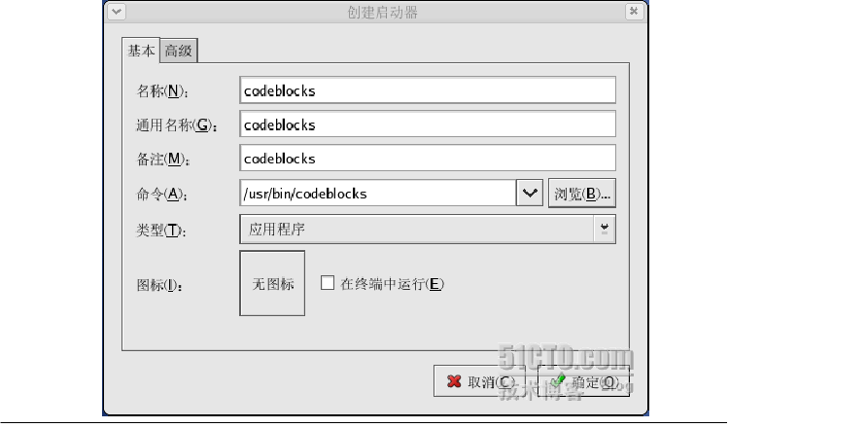Image resolution: width=868 pixels, height=428 pixels.
Task: Click the 确定(O) button
Action: coord(583,381)
